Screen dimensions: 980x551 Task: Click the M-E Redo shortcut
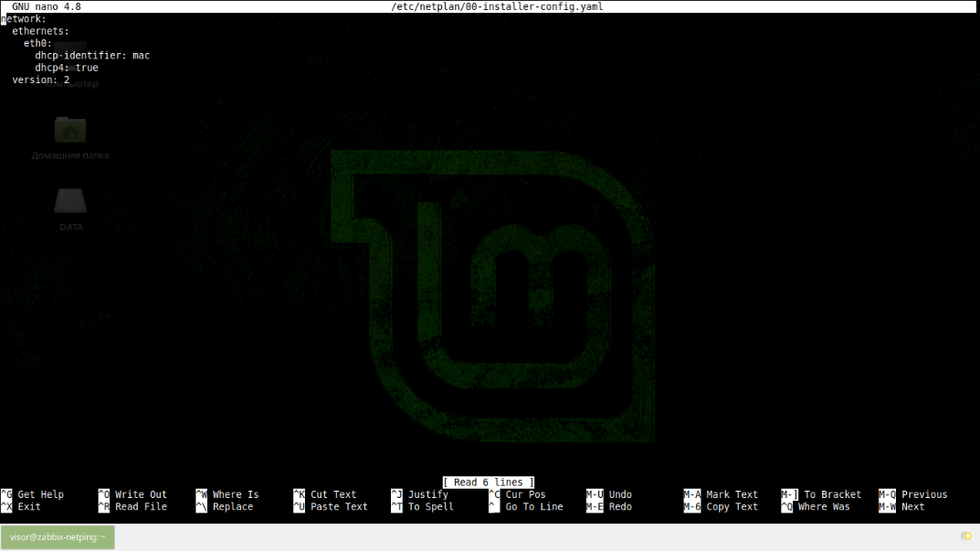[609, 506]
